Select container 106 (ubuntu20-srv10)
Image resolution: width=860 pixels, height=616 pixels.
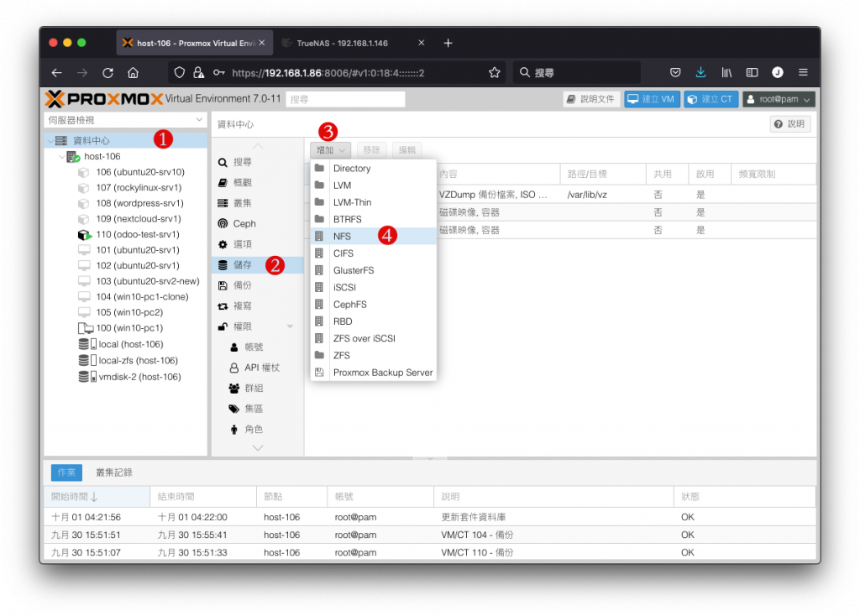click(131, 172)
